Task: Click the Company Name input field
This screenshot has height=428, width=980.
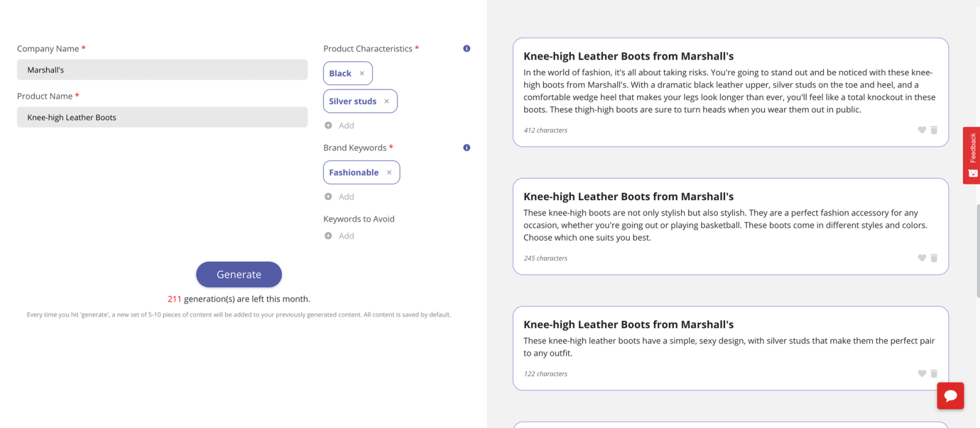Action: [162, 70]
